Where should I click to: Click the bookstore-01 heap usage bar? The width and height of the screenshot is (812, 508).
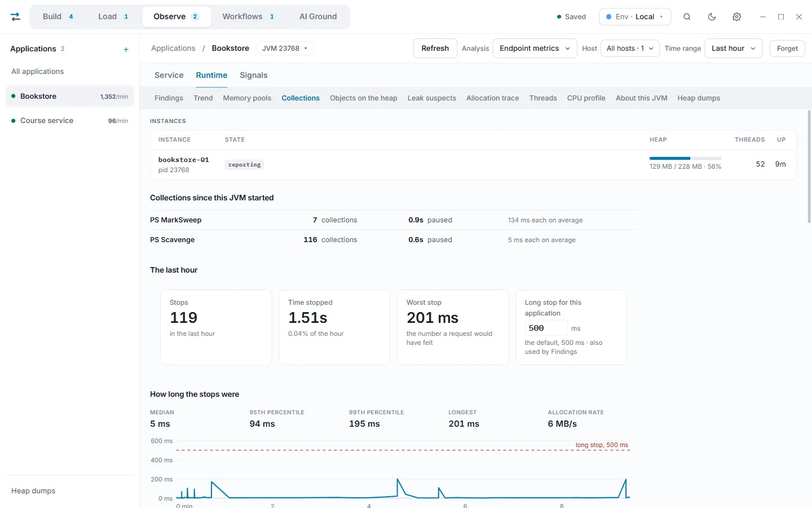(x=686, y=158)
